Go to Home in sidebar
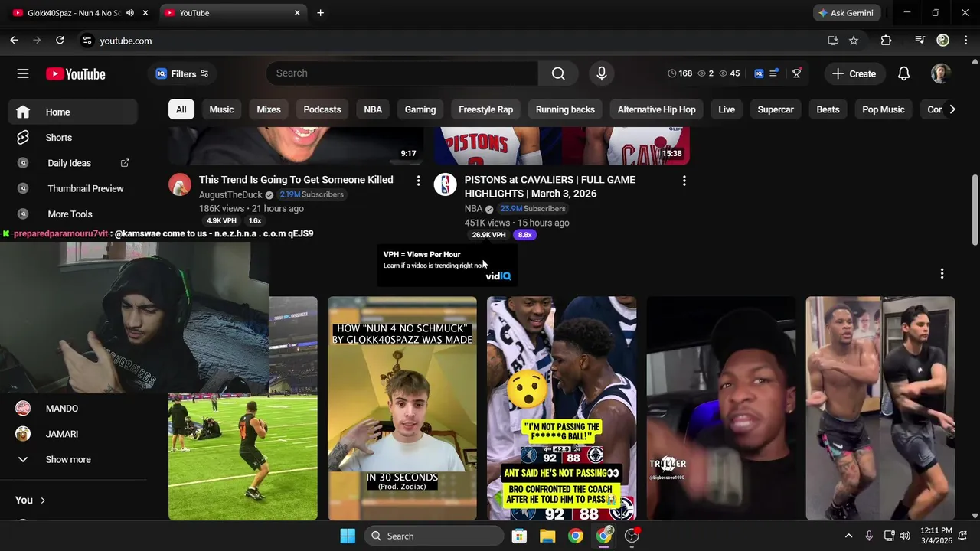The width and height of the screenshot is (980, 551). [74, 112]
